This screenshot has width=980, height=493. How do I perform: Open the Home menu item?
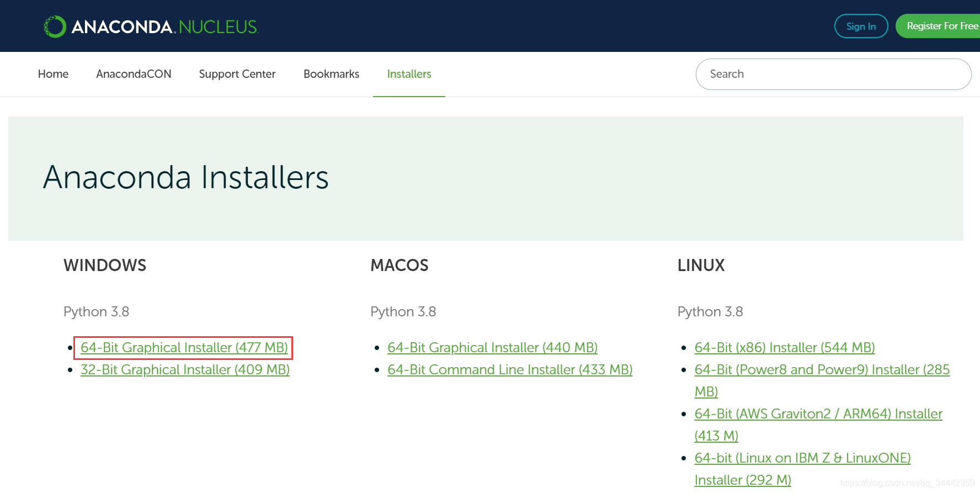[x=53, y=74]
